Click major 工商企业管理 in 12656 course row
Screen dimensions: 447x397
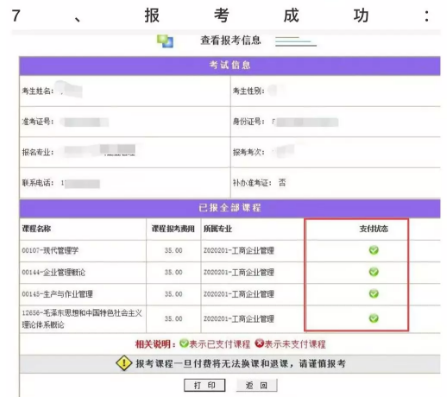click(x=239, y=319)
